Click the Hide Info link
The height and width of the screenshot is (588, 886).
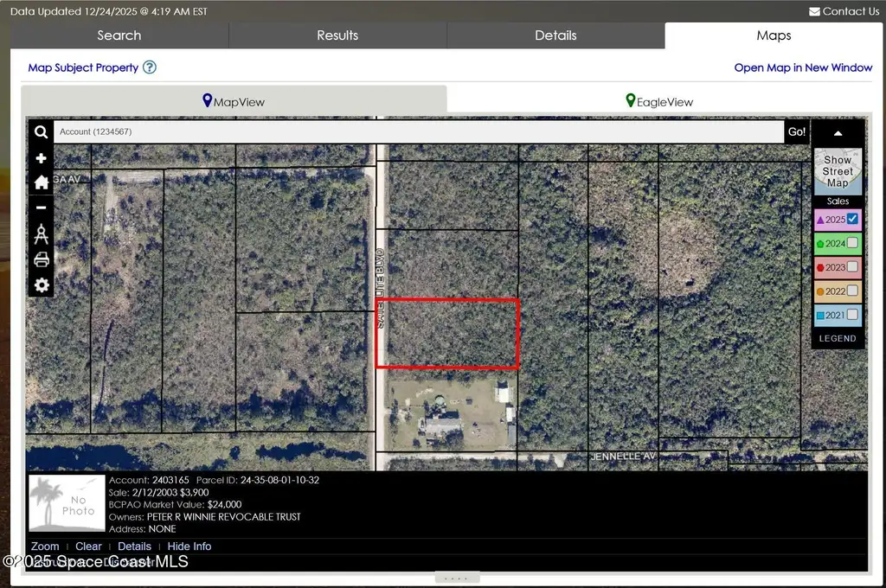pyautogui.click(x=189, y=546)
